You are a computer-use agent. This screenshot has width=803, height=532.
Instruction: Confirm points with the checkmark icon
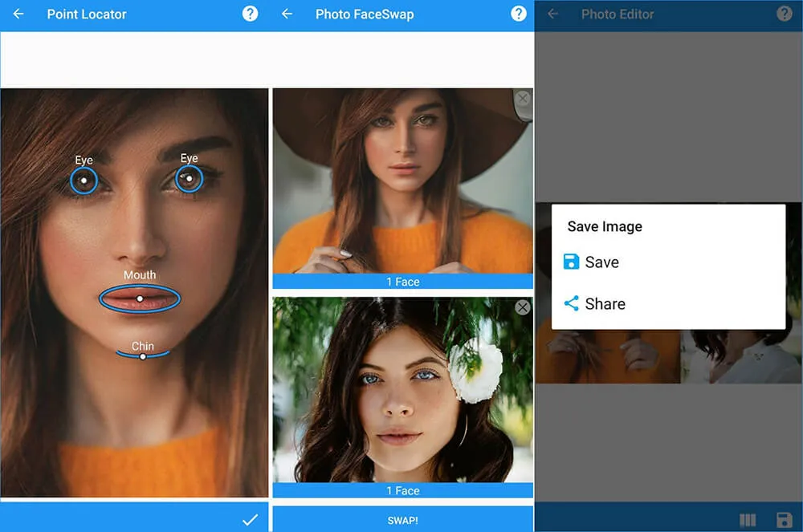(x=250, y=520)
